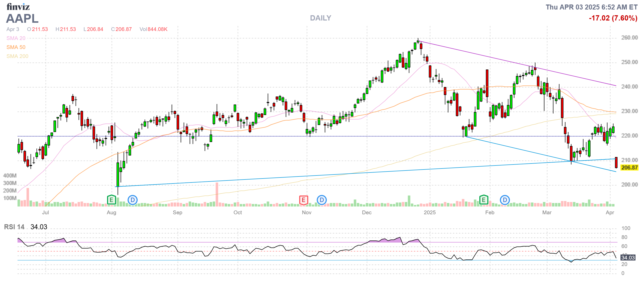Viewport: 644px width, 281px height.
Task: Click the RSI 14 indicator label
Action: [14, 227]
